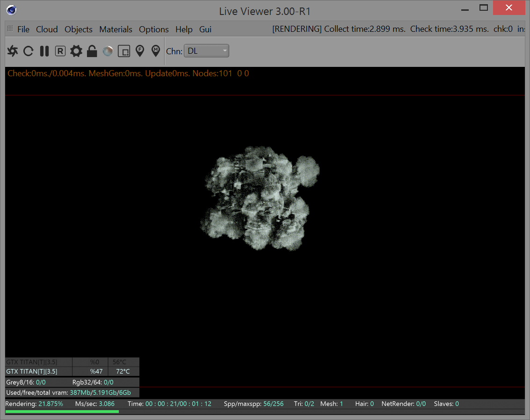Toggle the resolution lock padlock icon
Image resolution: width=530 pixels, height=420 pixels.
tap(92, 51)
